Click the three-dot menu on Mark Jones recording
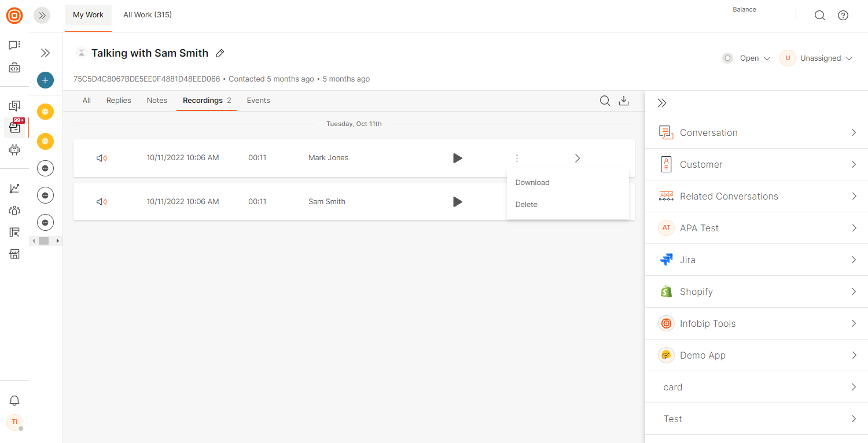Image resolution: width=868 pixels, height=443 pixels. pyautogui.click(x=517, y=158)
